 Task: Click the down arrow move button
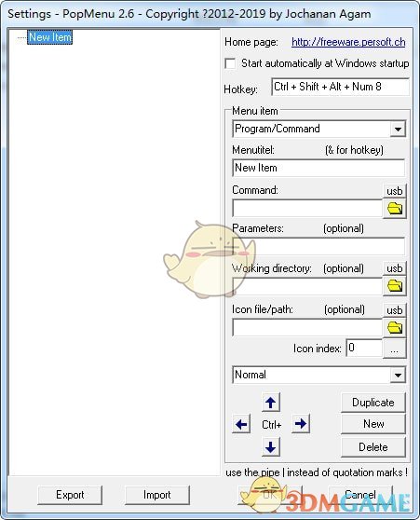coord(270,446)
